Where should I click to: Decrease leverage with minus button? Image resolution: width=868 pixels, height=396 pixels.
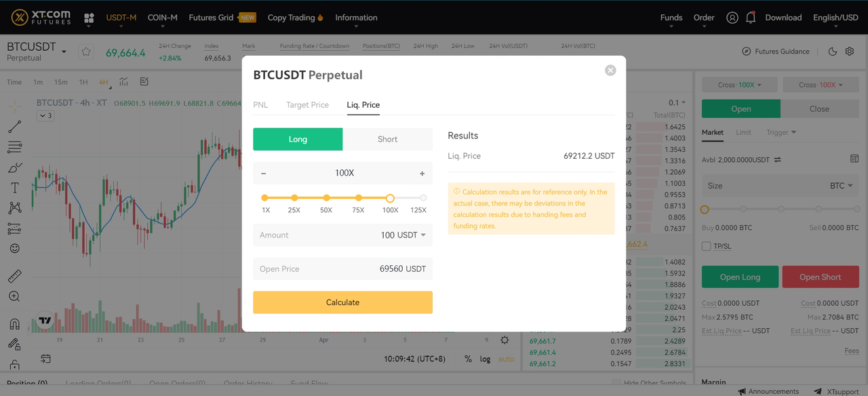click(x=264, y=174)
